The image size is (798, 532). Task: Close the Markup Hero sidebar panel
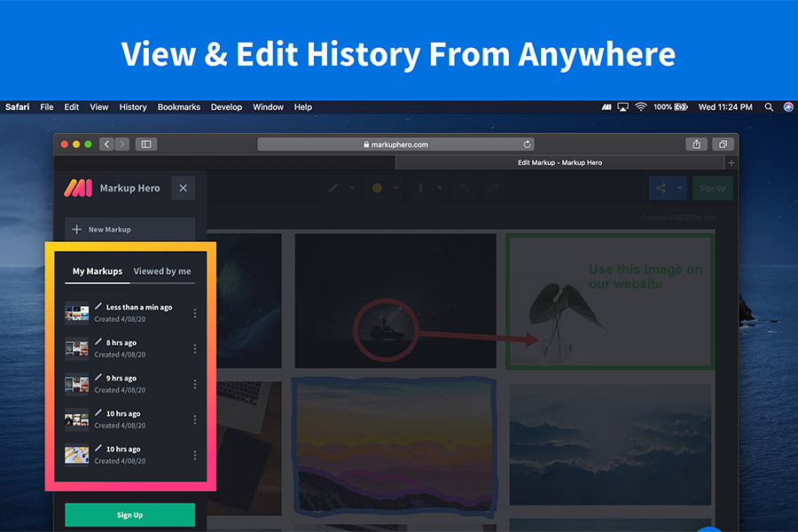184,188
